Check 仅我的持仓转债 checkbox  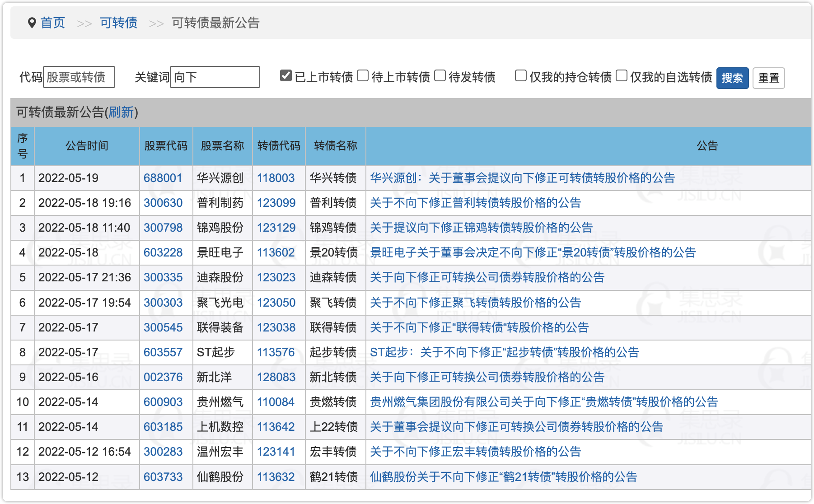(521, 76)
